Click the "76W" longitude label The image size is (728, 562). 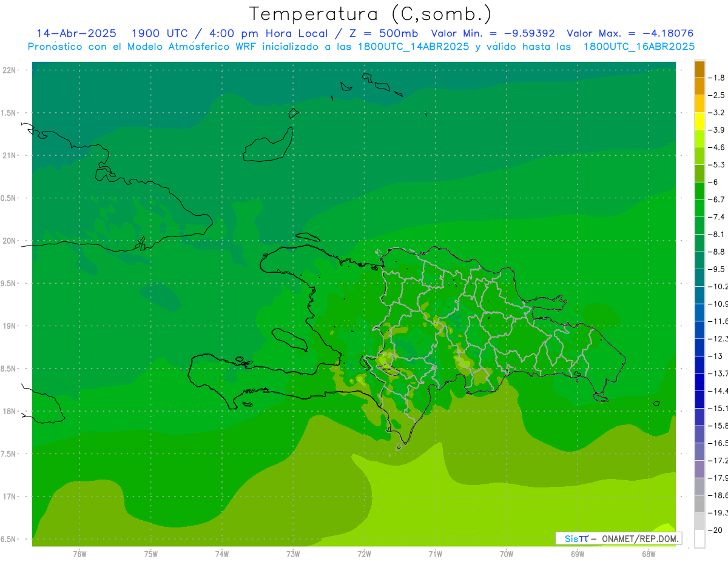coord(79,554)
